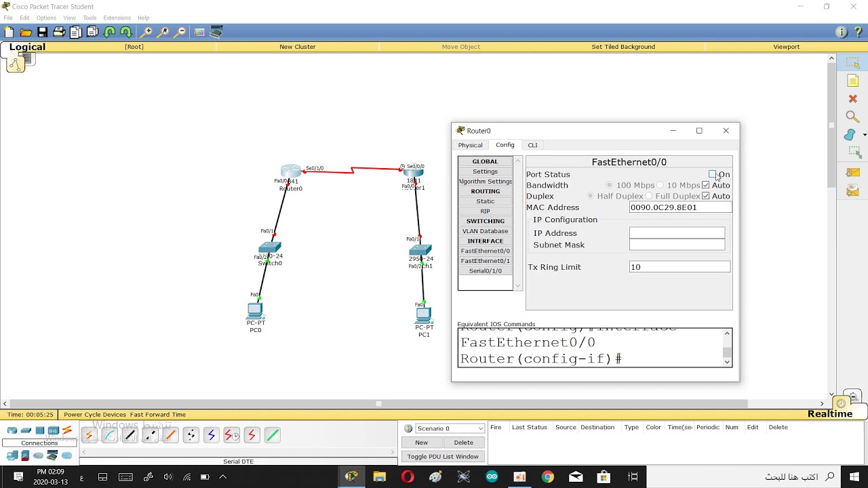Image resolution: width=868 pixels, height=488 pixels.
Task: Select the PC1 computer icon
Action: [x=423, y=314]
